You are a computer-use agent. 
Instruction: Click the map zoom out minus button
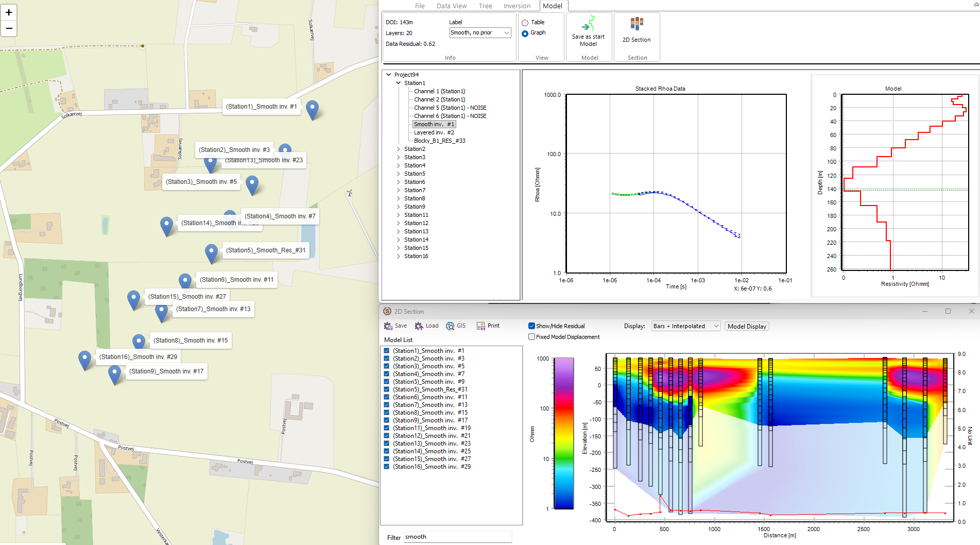click(x=9, y=28)
